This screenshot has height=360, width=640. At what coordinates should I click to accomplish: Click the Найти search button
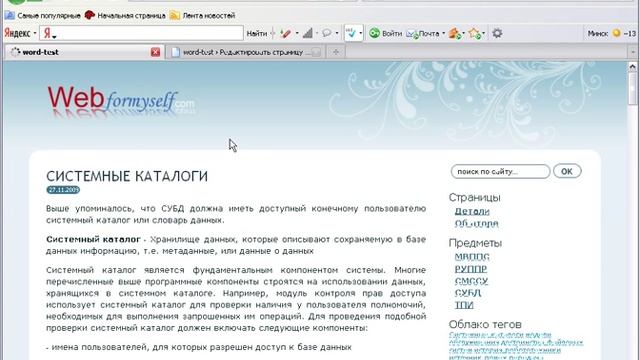pos(257,33)
